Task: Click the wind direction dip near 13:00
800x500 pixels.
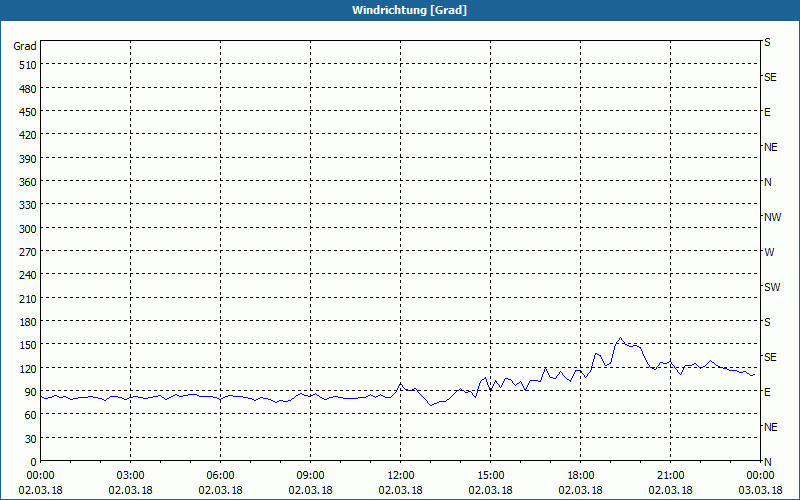Action: click(431, 405)
